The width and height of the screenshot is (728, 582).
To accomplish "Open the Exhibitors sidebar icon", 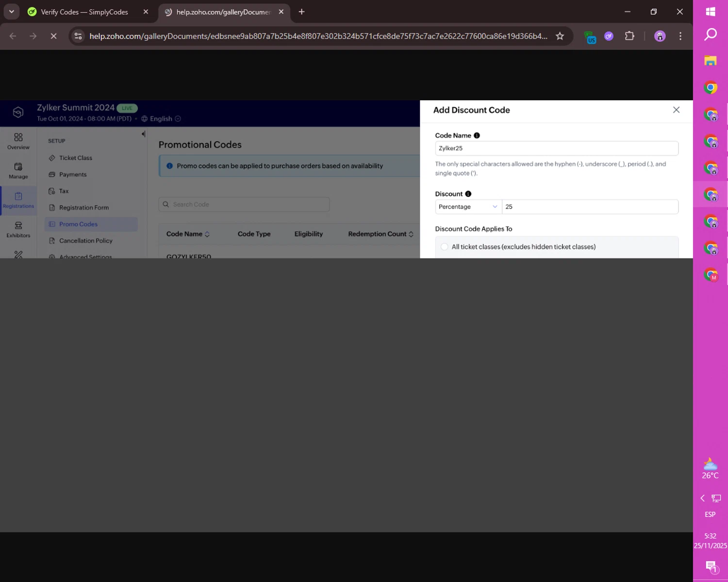I will point(18,229).
